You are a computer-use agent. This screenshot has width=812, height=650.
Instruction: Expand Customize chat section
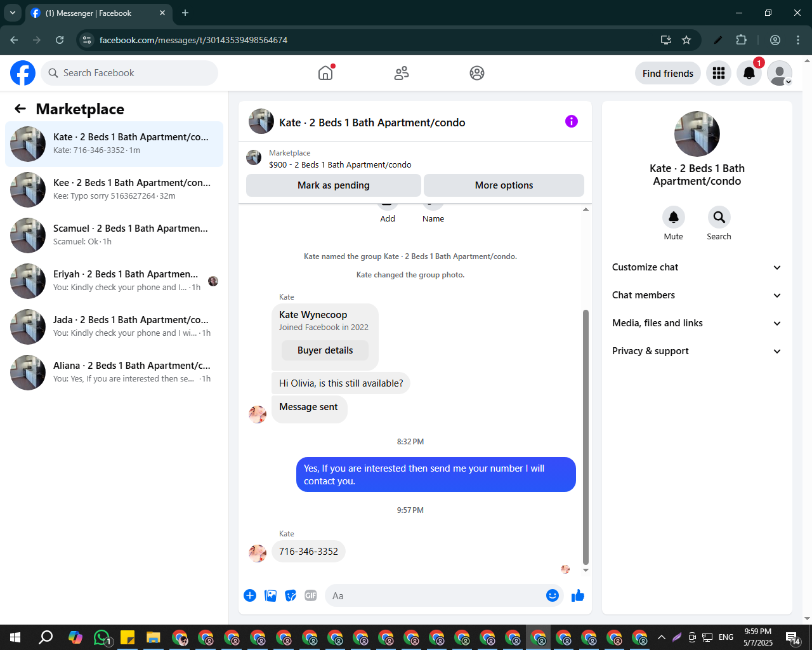(x=697, y=267)
